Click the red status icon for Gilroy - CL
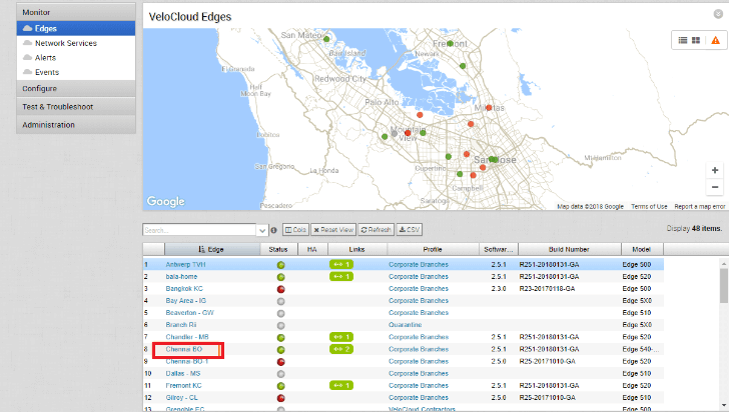The image size is (731, 413). pos(281,398)
